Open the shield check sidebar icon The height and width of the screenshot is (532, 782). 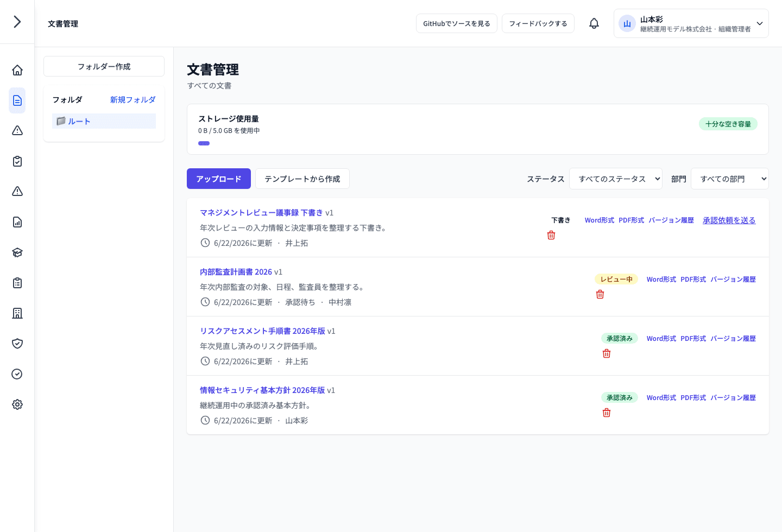pyautogui.click(x=17, y=344)
